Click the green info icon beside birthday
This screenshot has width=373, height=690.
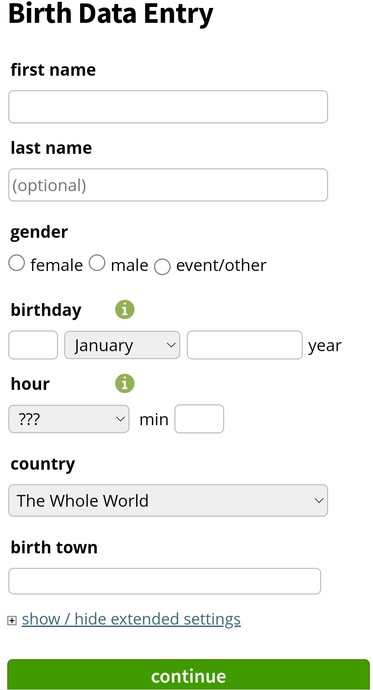(x=124, y=310)
